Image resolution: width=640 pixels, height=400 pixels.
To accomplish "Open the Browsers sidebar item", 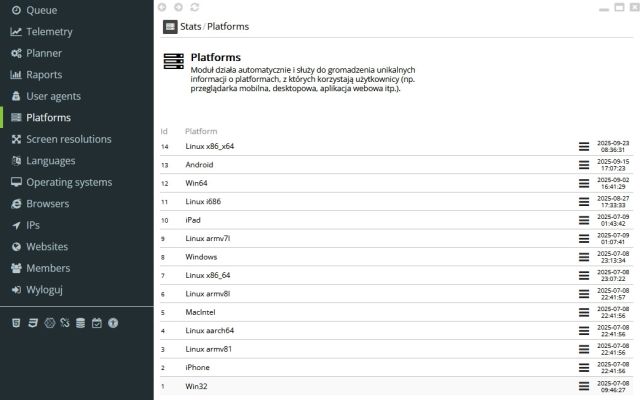I will coord(48,204).
